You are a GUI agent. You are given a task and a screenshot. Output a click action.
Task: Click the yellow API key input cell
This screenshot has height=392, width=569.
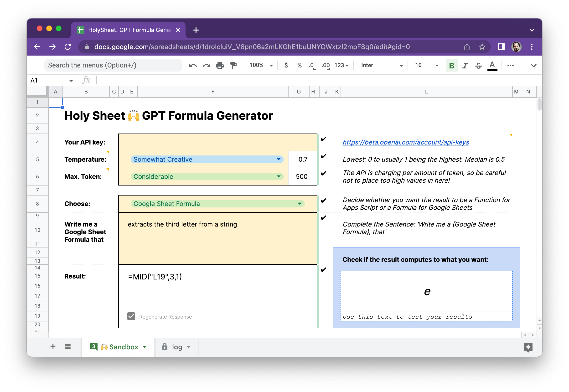tap(217, 142)
